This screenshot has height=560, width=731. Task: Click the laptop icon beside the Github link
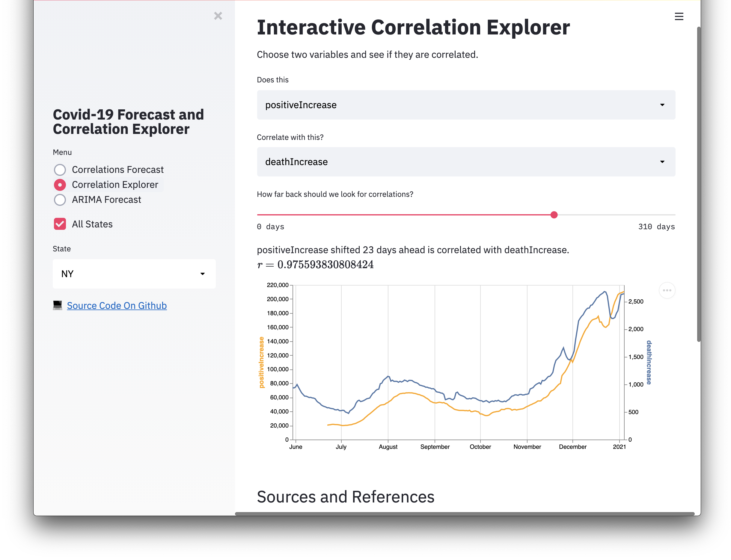point(57,305)
